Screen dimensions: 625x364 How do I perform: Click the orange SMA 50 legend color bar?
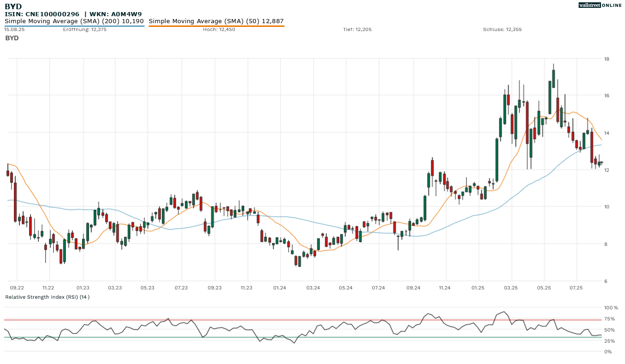click(x=216, y=26)
